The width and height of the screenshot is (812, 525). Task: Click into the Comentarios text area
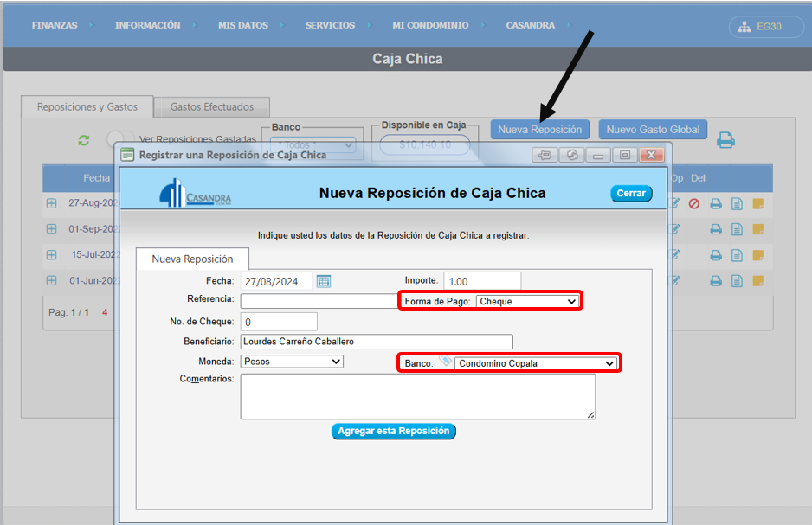click(x=417, y=396)
